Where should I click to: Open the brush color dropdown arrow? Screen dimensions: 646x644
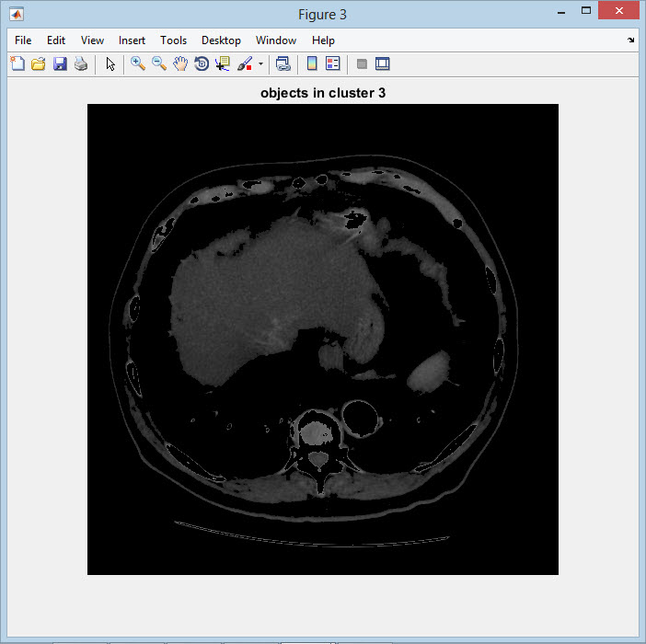pyautogui.click(x=260, y=63)
